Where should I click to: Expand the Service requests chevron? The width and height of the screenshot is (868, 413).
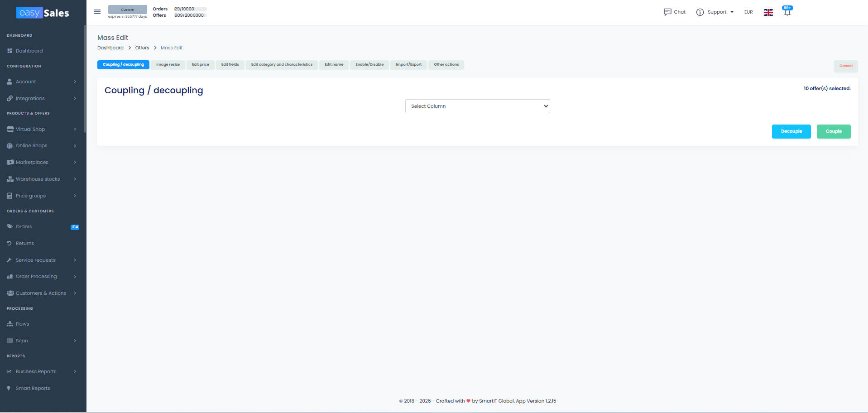pyautogui.click(x=75, y=260)
